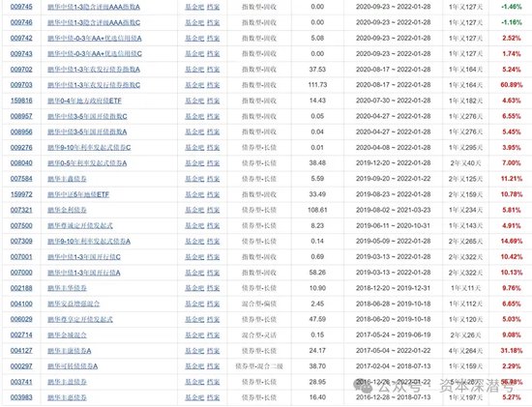Open fund code 008957 link
Viewport: 532px width, 407px height.
pos(21,116)
